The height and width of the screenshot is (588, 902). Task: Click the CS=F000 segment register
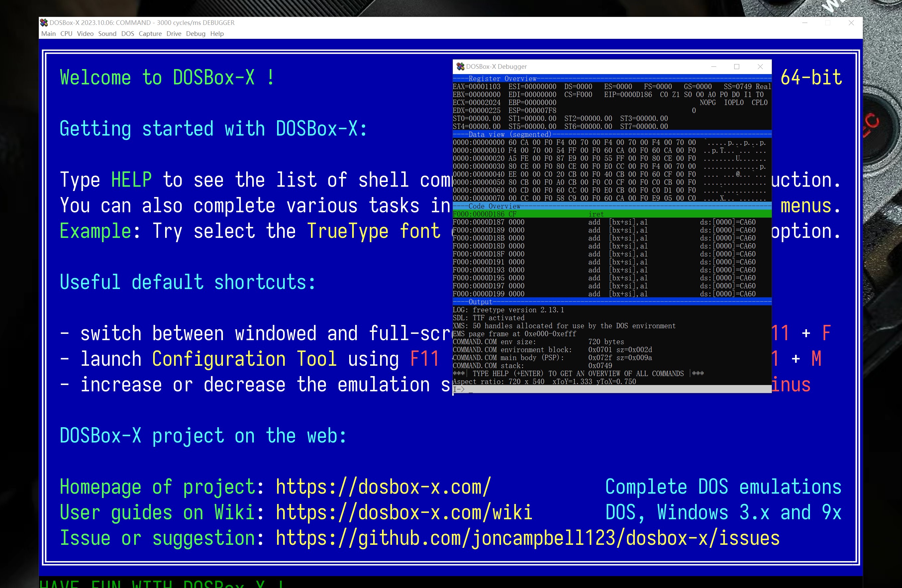(x=578, y=94)
